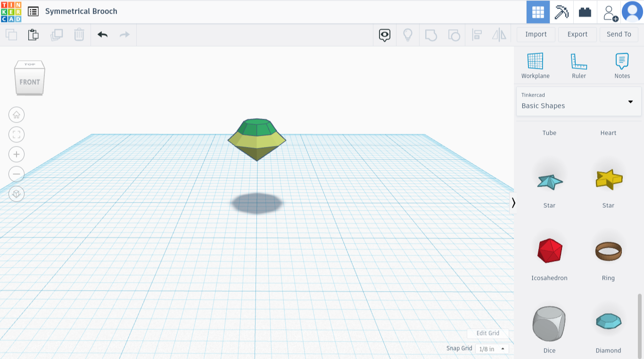Image resolution: width=644 pixels, height=359 pixels.
Task: Click the Edit Grid button
Action: (x=488, y=333)
